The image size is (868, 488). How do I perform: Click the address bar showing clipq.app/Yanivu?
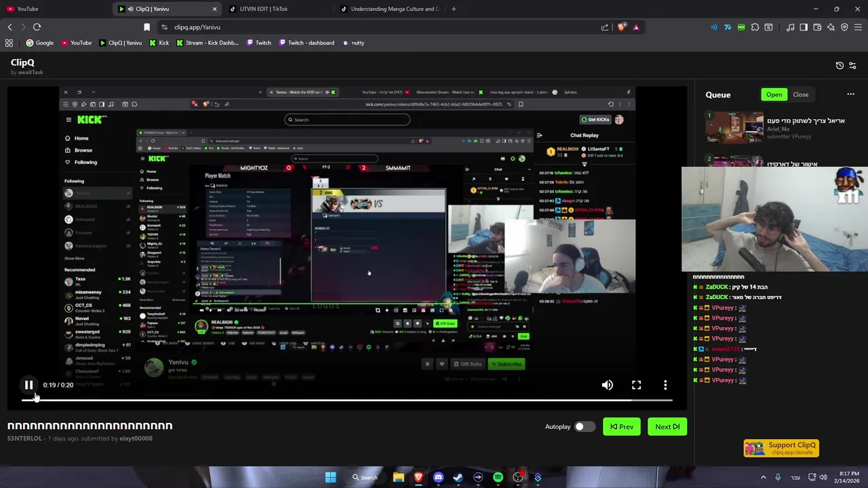click(380, 27)
